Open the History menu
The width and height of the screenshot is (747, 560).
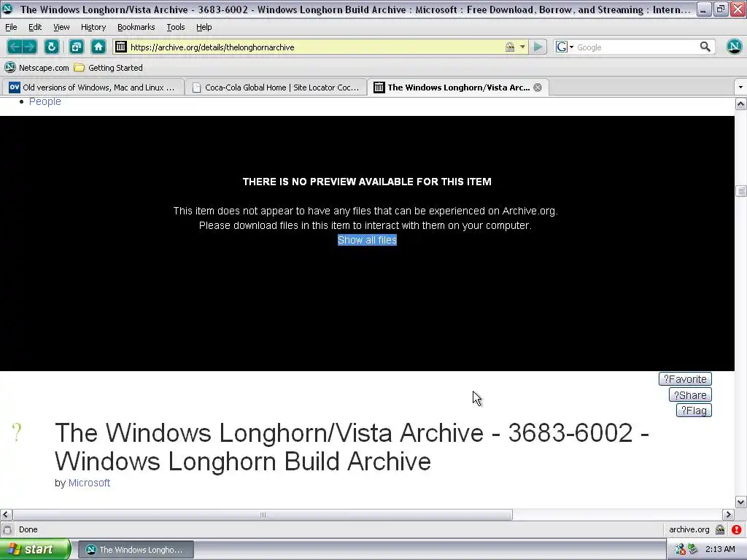click(x=93, y=27)
